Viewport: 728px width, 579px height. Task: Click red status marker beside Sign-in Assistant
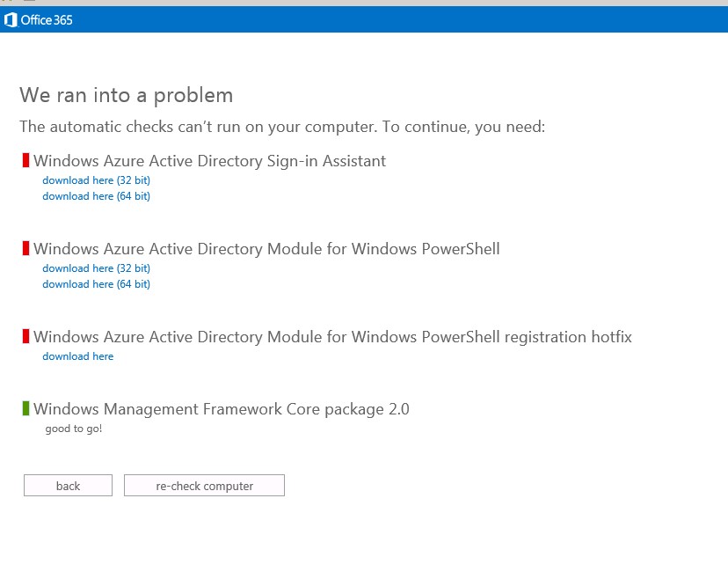26,161
